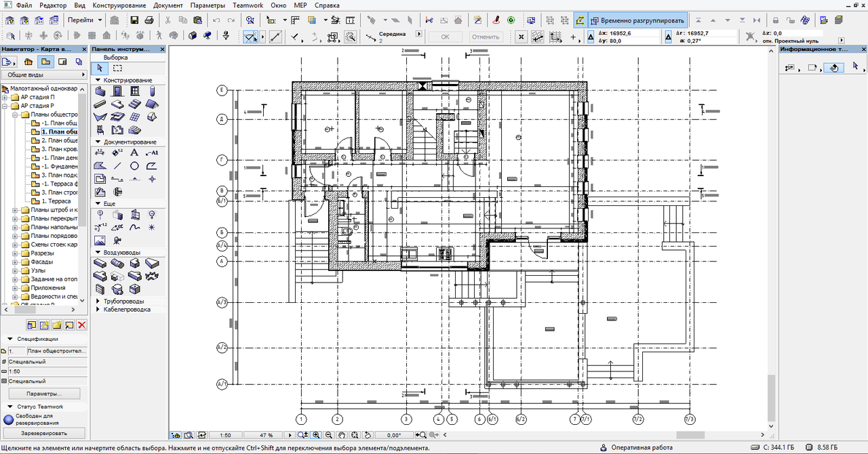The height and width of the screenshot is (454, 868).
Task: Activate the Fill hatch tool
Action: click(x=100, y=166)
